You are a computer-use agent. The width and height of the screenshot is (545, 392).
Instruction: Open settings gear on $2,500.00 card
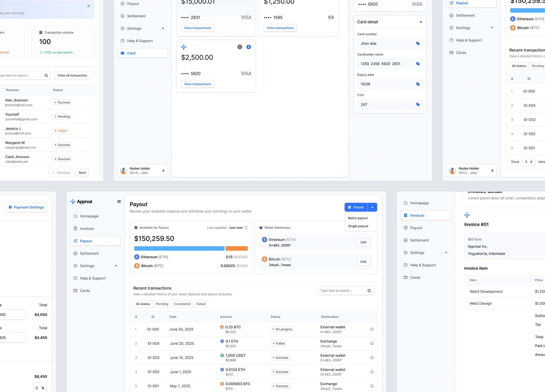click(248, 47)
